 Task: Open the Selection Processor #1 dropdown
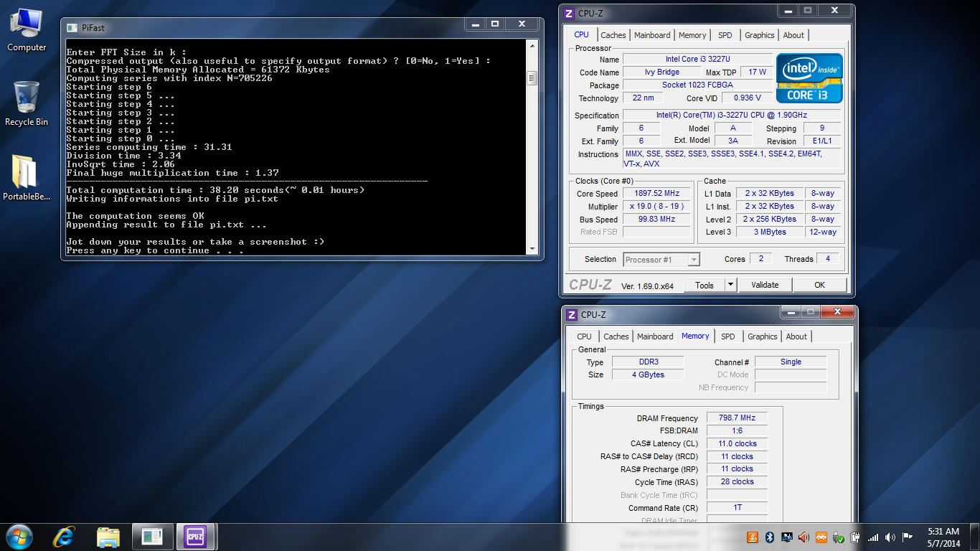point(661,260)
